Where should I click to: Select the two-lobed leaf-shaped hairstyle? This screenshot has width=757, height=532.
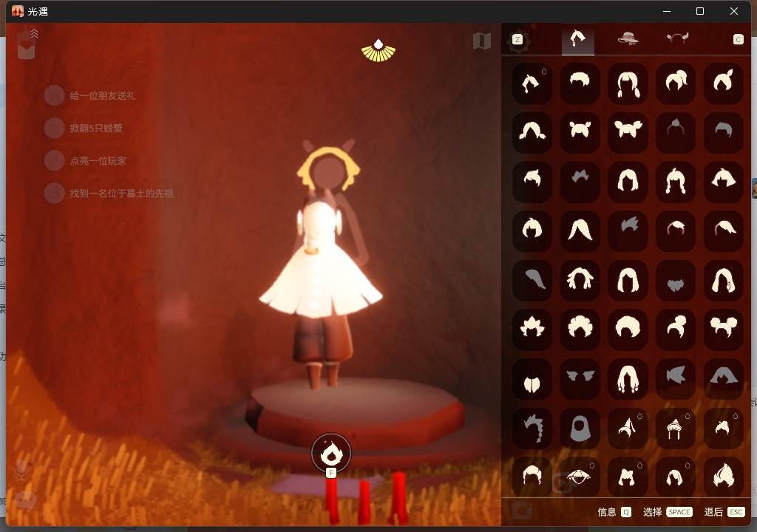coord(532,379)
